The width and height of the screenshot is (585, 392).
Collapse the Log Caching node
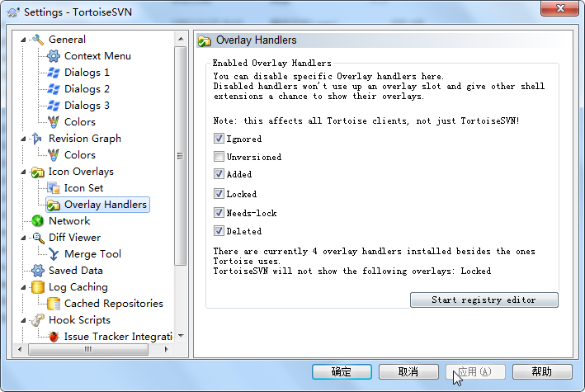coord(23,287)
